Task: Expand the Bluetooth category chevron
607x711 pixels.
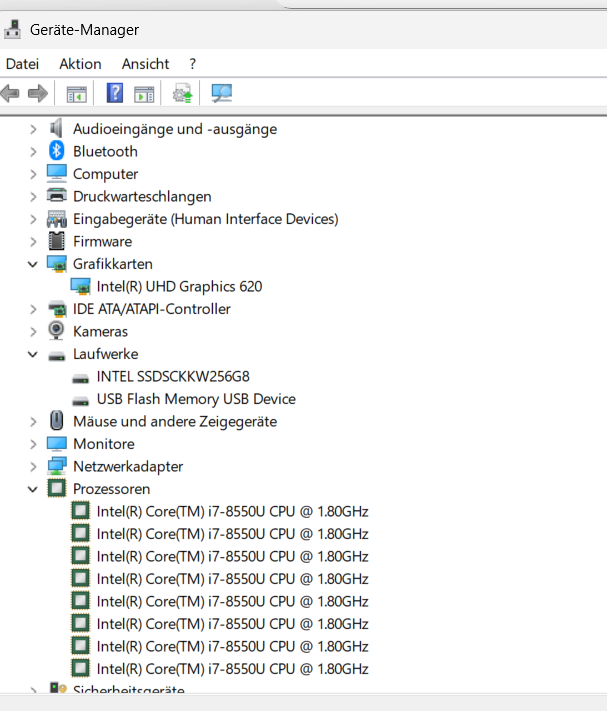Action: tap(33, 151)
